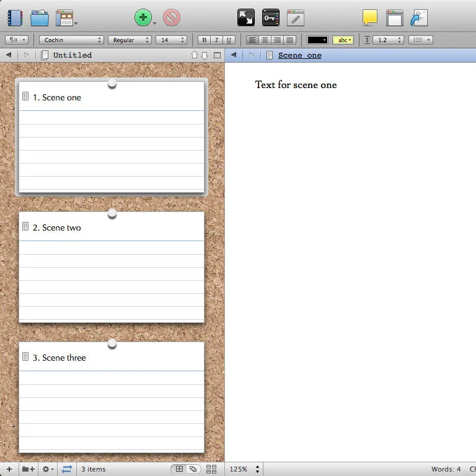Toggle split view button in corkboard header
The width and height of the screenshot is (476, 476).
[x=217, y=55]
